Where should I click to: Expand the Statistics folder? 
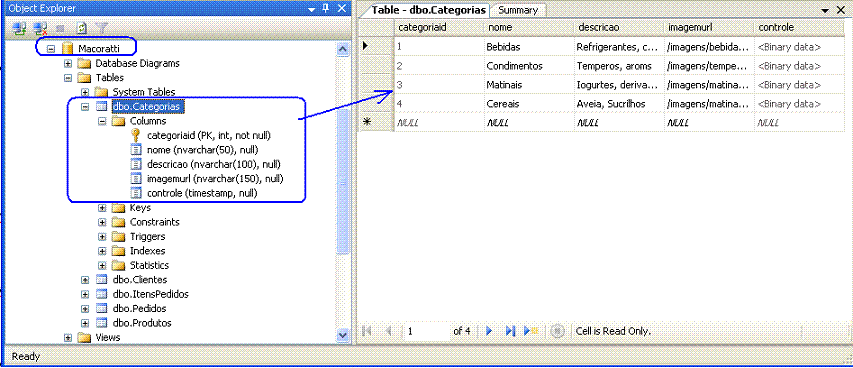pyautogui.click(x=102, y=265)
